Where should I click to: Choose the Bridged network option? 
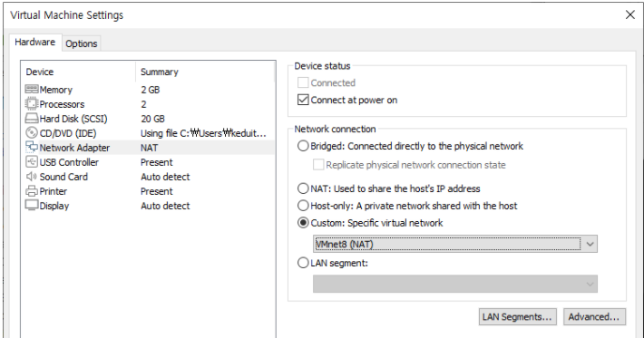303,146
